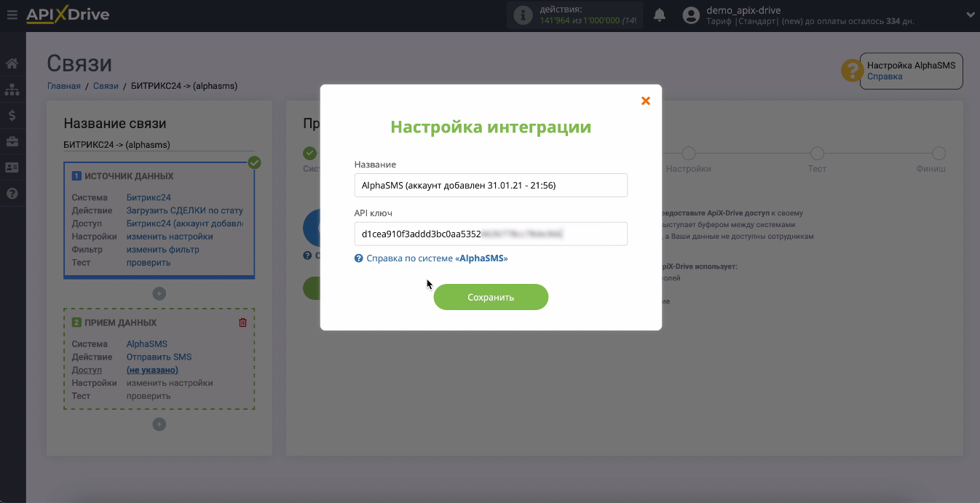This screenshot has height=503, width=980.
Task: Edit the connection name field
Action: point(159,145)
